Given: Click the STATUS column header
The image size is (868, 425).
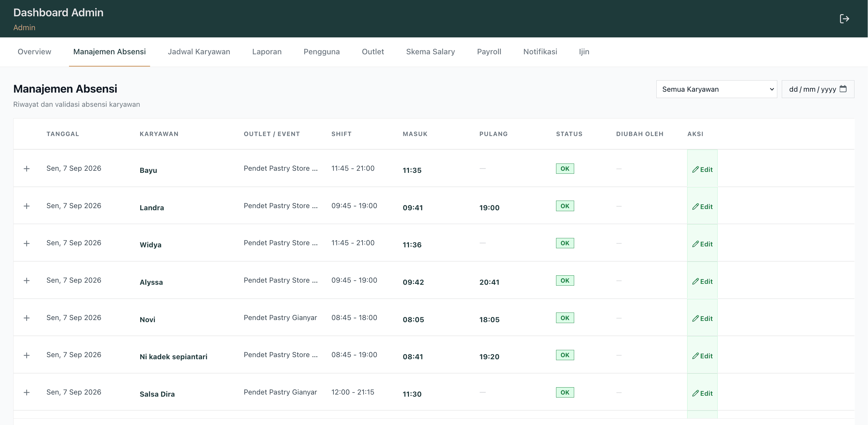Looking at the screenshot, I should [569, 134].
